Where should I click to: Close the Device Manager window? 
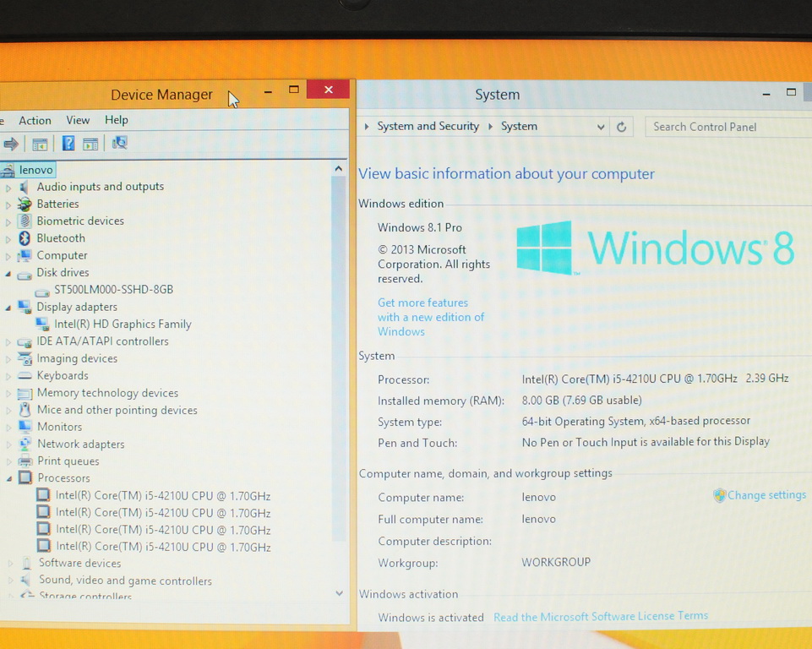click(x=328, y=90)
